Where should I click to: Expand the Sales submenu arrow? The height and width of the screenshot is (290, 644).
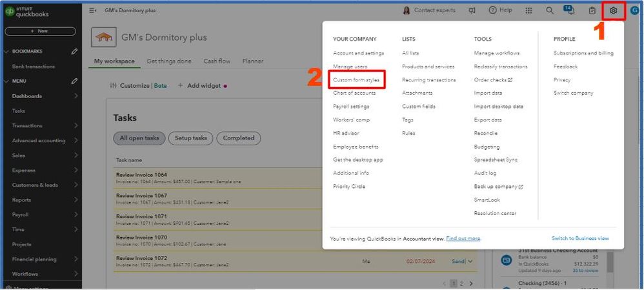(76, 156)
